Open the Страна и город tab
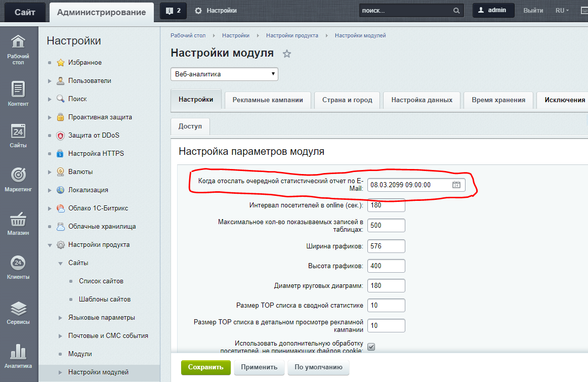The image size is (588, 382). pos(347,100)
